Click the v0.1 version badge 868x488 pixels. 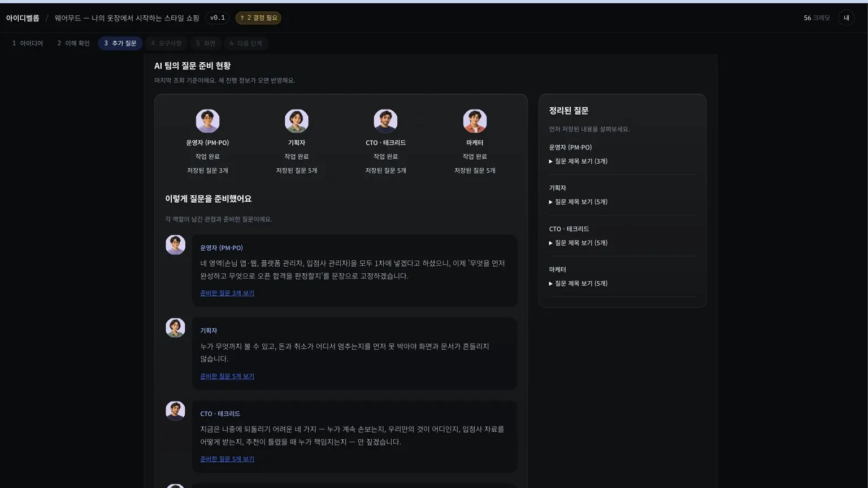tap(218, 18)
